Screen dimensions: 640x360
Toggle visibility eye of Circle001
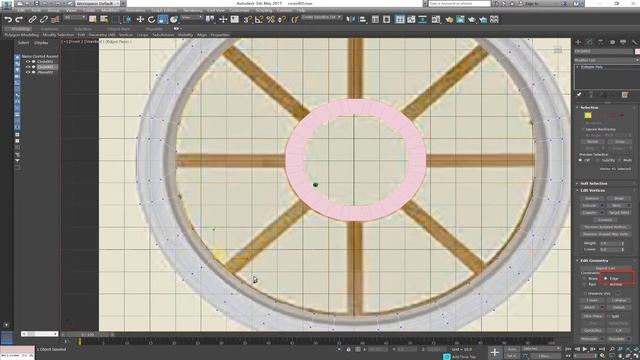tap(28, 62)
